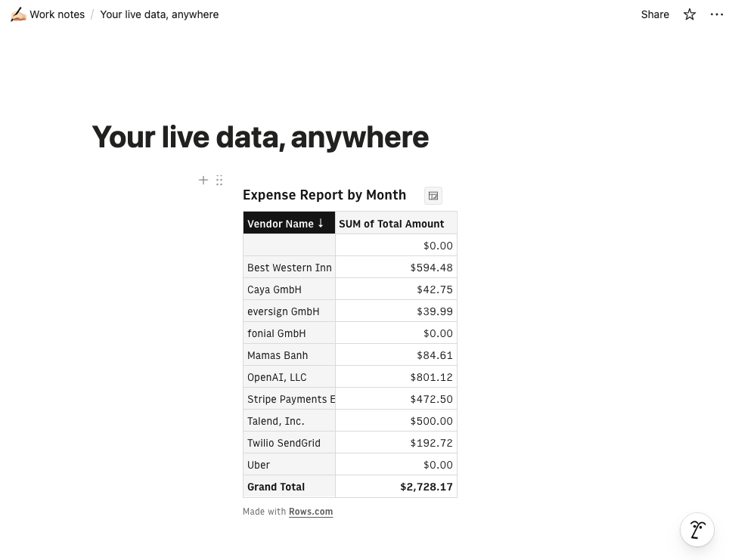This screenshot has height=560, width=729.
Task: Select the OpenAI, LLC cell
Action: click(x=289, y=377)
